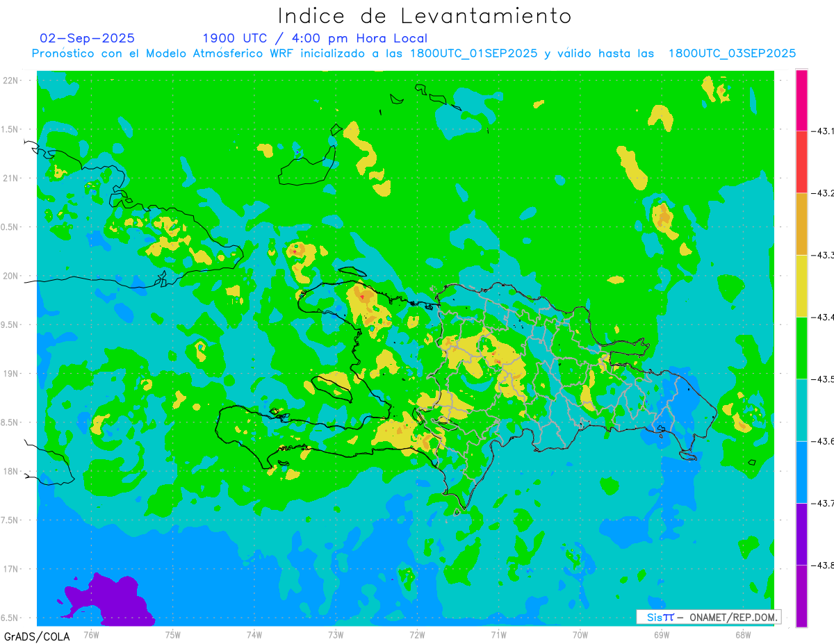Click the title 'Indice de Levantamiento'
Screen dimensions: 834x644
pos(425,15)
